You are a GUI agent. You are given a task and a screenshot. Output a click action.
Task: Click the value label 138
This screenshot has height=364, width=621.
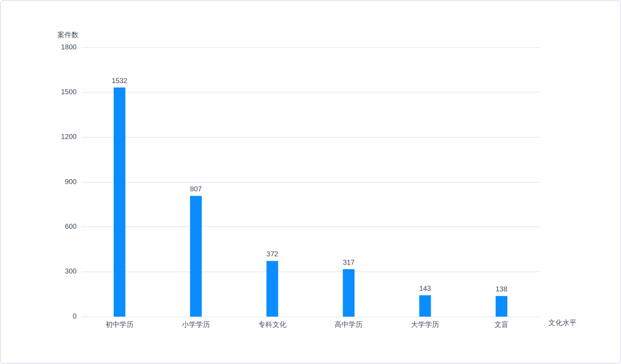[x=501, y=289]
